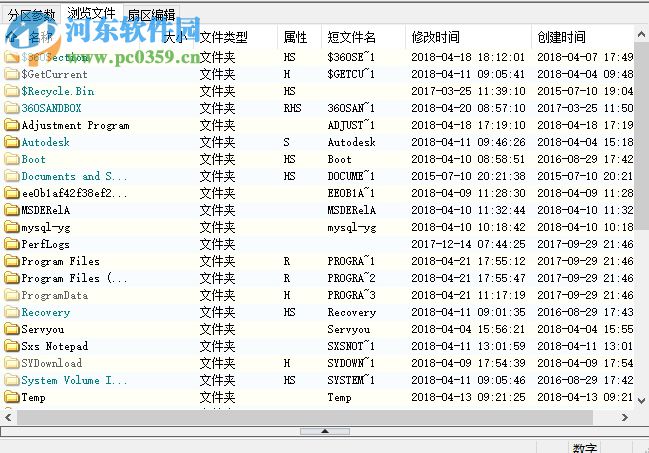This screenshot has width=649, height=453.
Task: Select the $GetCurrent folder name
Action: pyautogui.click(x=54, y=75)
